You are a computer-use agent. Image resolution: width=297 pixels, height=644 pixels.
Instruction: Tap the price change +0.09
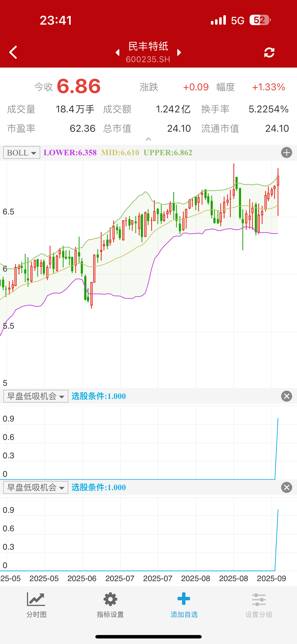[x=196, y=87]
